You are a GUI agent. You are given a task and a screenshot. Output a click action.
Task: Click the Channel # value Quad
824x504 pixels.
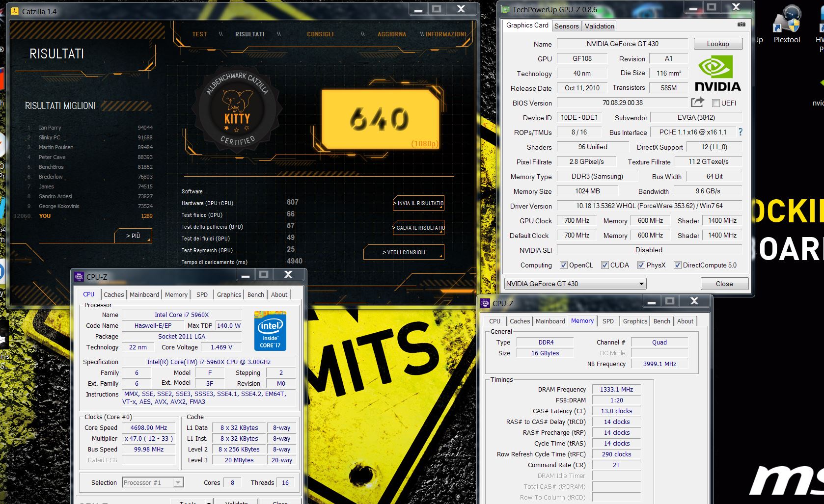tap(659, 342)
